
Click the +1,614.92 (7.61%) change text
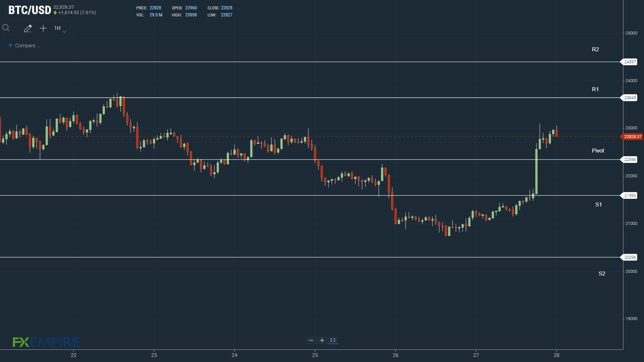tap(77, 13)
